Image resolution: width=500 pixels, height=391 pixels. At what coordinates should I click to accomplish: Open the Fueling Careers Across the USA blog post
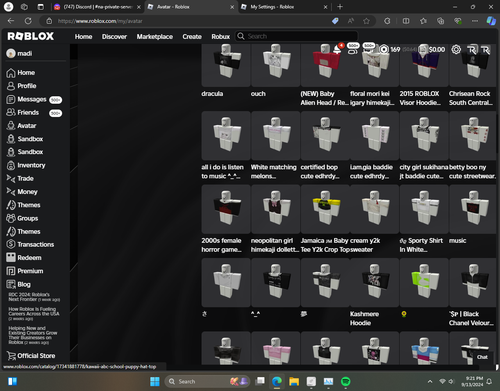34,314
